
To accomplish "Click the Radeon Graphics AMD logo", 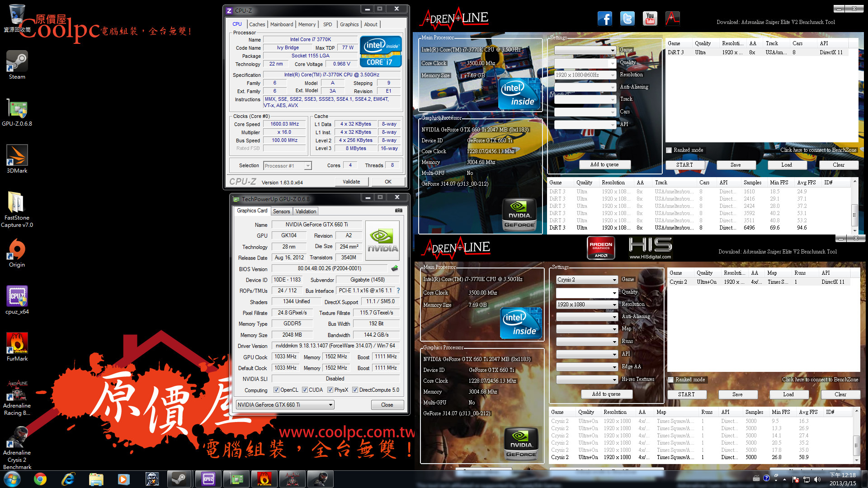I will point(601,248).
